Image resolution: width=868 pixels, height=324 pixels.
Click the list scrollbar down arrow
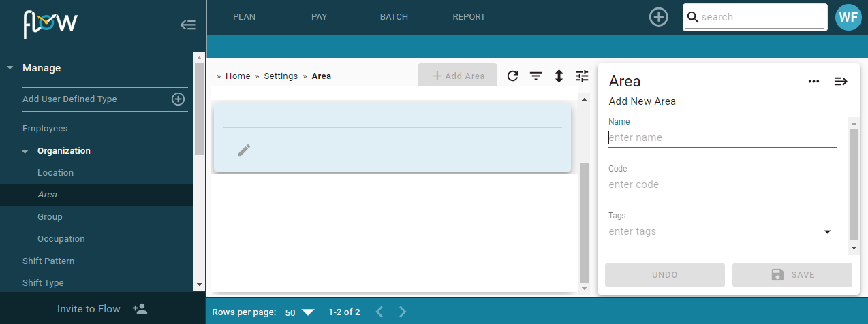(584, 289)
